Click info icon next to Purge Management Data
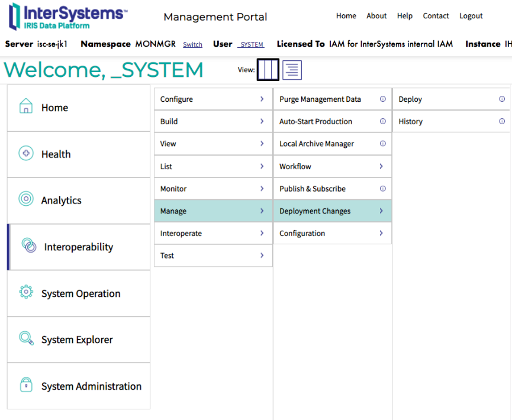This screenshot has width=512, height=420. (382, 99)
